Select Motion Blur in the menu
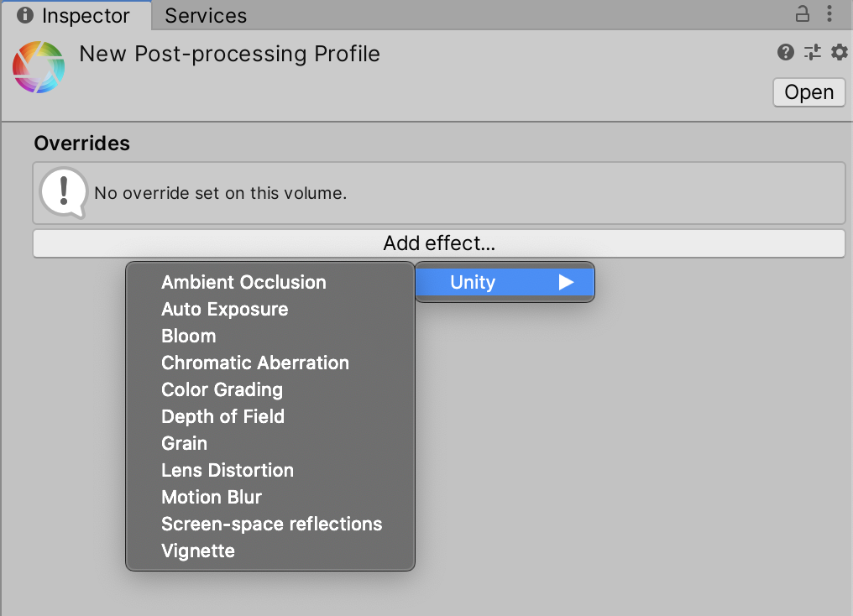Screen dimensions: 853x616 tap(212, 497)
